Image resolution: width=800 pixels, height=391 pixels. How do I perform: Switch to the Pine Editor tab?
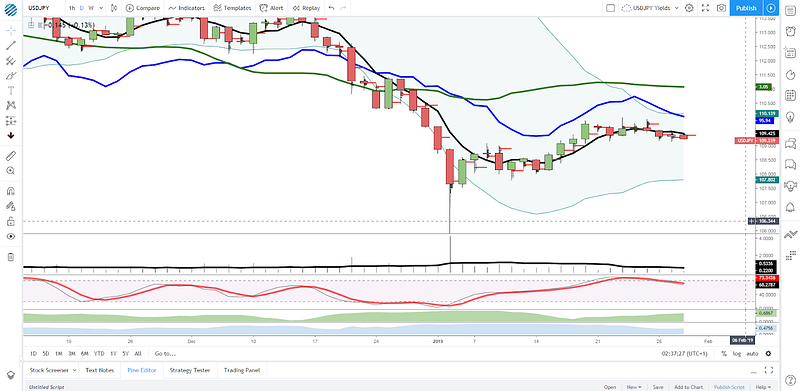[142, 370]
